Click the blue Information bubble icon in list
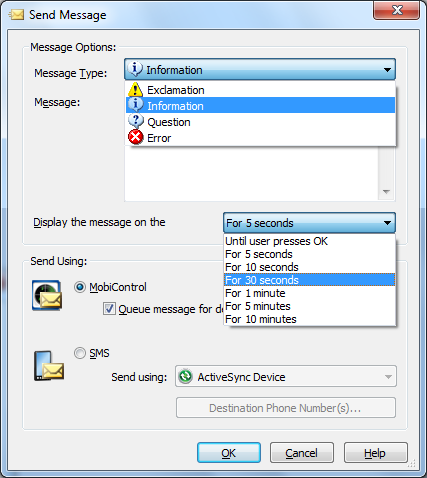The height and width of the screenshot is (478, 427). [x=136, y=105]
